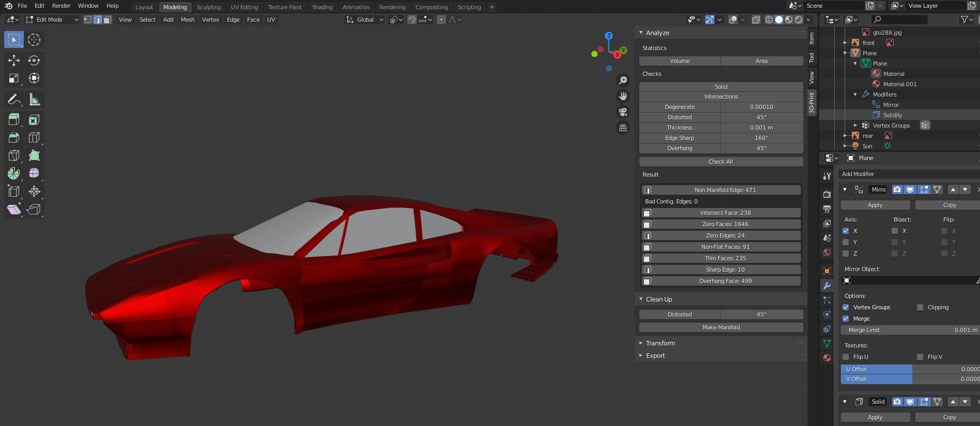Expand the Transform panel

[660, 343]
